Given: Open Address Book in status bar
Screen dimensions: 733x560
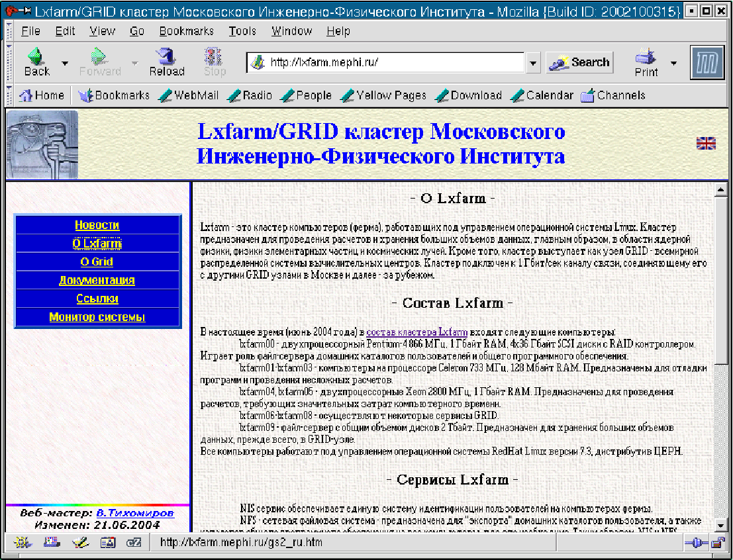Looking at the screenshot, I should [107, 542].
